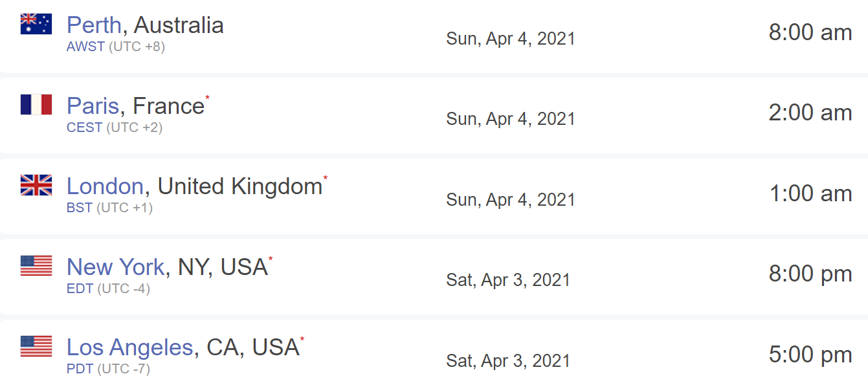Click the Australian flag icon beside Perth
Screen dimensions: 868x385
[36, 24]
